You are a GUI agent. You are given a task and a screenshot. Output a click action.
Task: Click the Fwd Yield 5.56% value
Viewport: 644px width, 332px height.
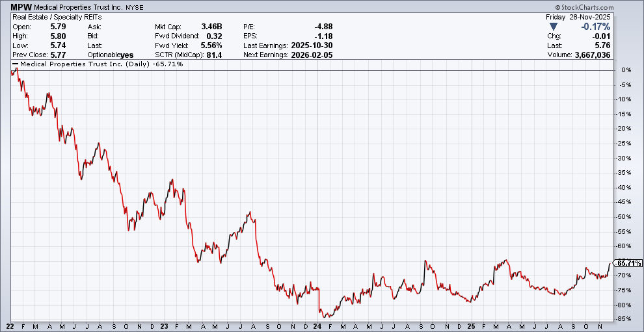click(x=210, y=45)
